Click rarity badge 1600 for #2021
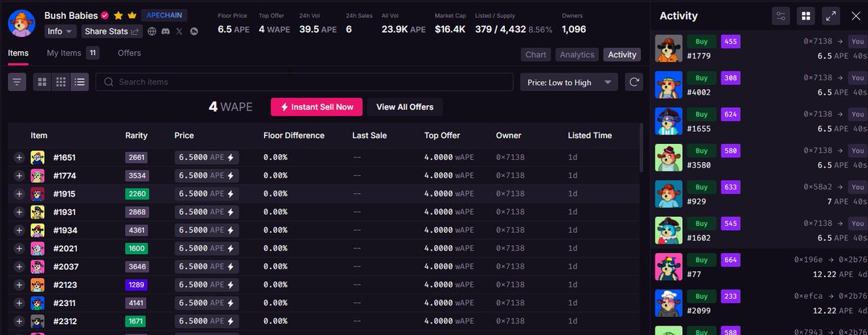868x335 pixels. [137, 248]
